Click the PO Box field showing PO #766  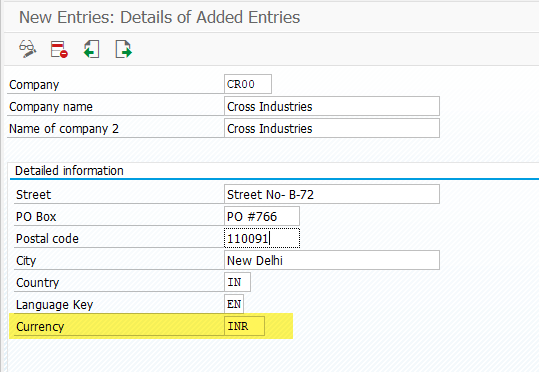(x=262, y=216)
